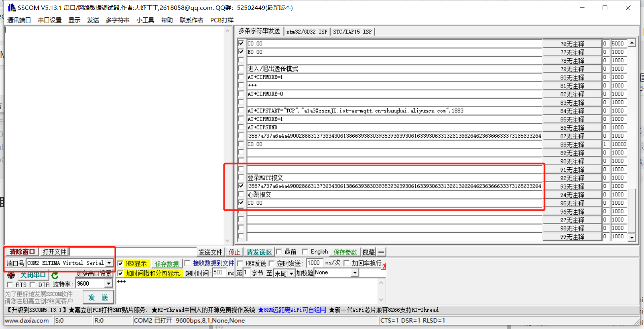Viewport: 644px width, 329px height.
Task: Click the 95无注释 send button
Action: coord(572,203)
